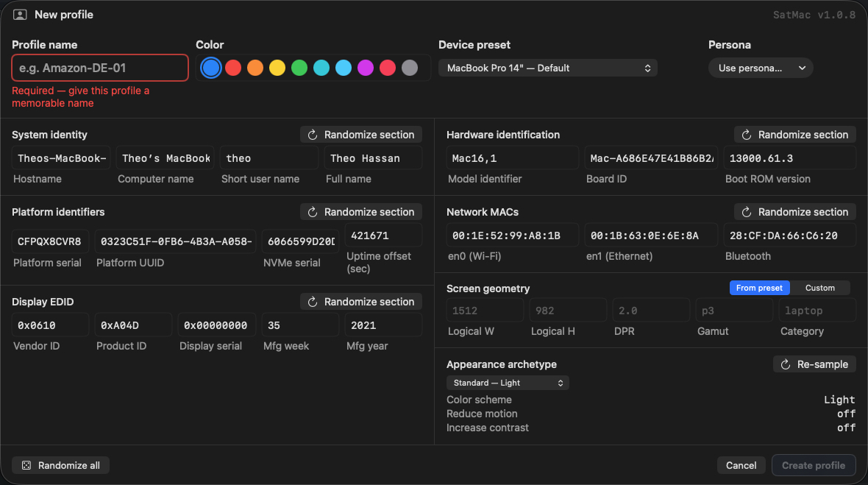Randomize the Display EDID section
The image size is (868, 485).
point(361,302)
